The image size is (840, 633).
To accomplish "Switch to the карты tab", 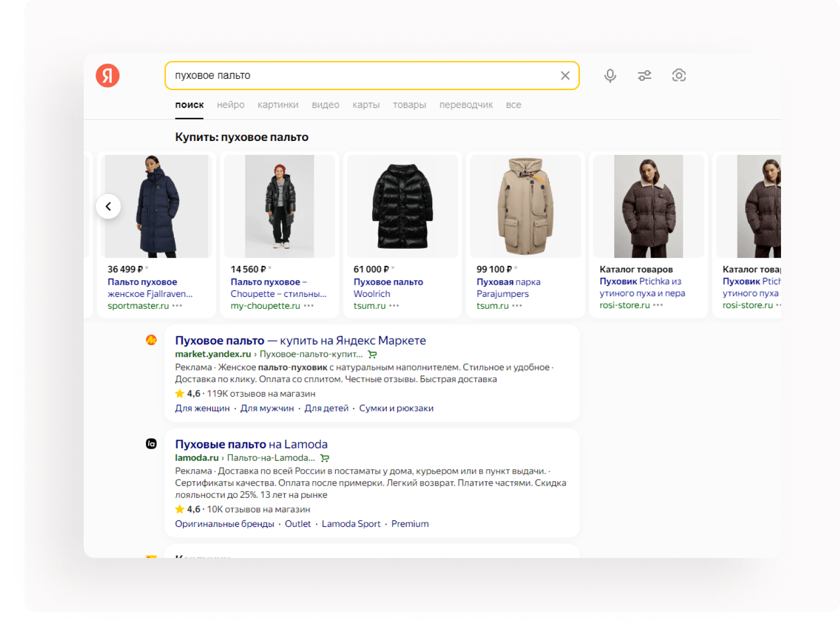I will (x=366, y=105).
